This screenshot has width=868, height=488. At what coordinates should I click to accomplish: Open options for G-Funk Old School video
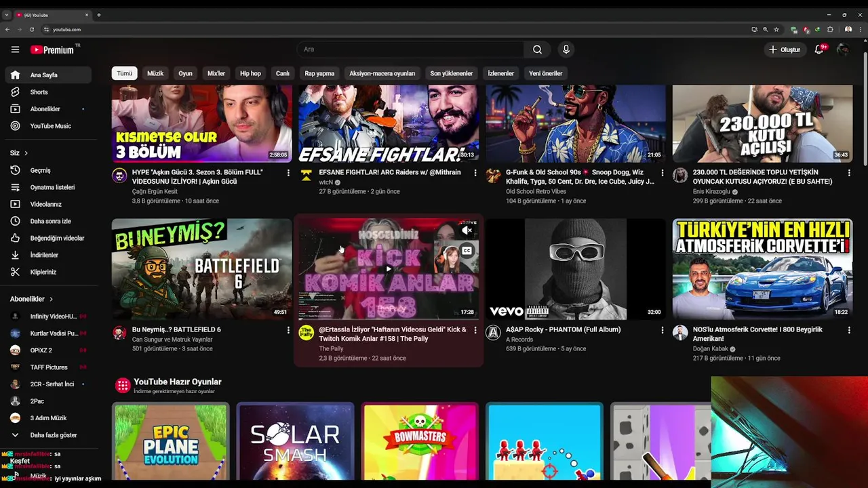click(x=663, y=173)
